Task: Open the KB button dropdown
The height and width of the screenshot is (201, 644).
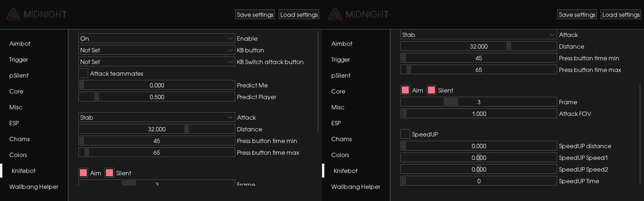Action: coord(156,50)
